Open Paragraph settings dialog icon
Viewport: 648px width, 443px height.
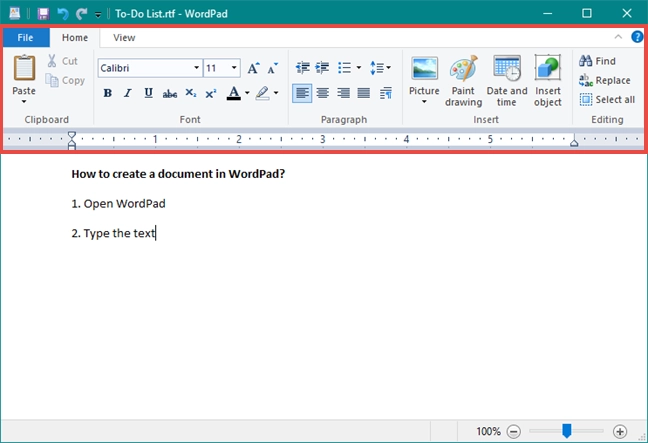pos(386,93)
